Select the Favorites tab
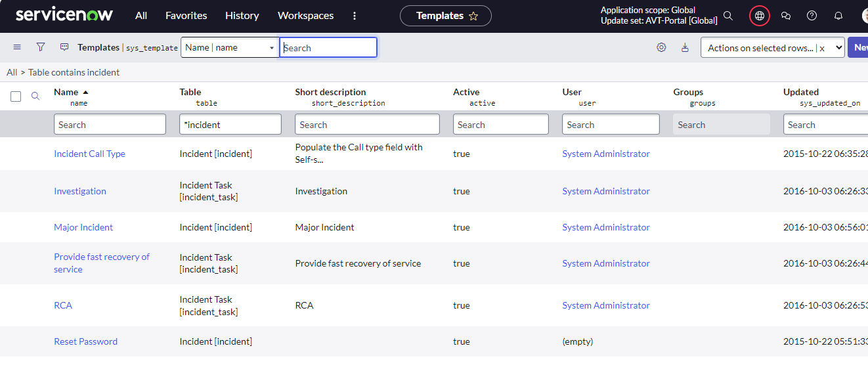Viewport: 868px width, 388px height. 186,15
